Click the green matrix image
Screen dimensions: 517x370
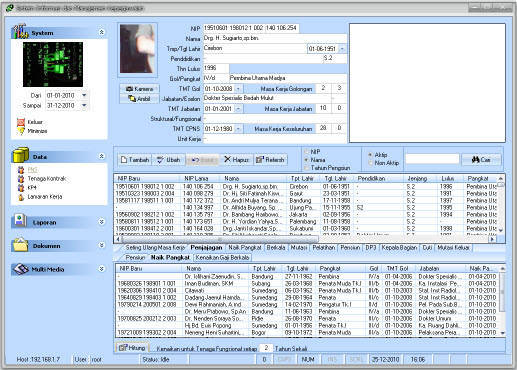(x=53, y=64)
